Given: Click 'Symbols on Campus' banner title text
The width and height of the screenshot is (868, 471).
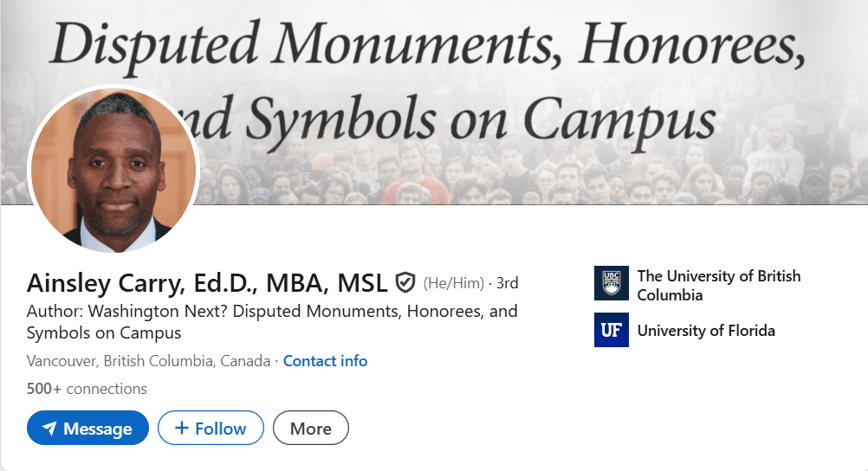Looking at the screenshot, I should (x=481, y=120).
